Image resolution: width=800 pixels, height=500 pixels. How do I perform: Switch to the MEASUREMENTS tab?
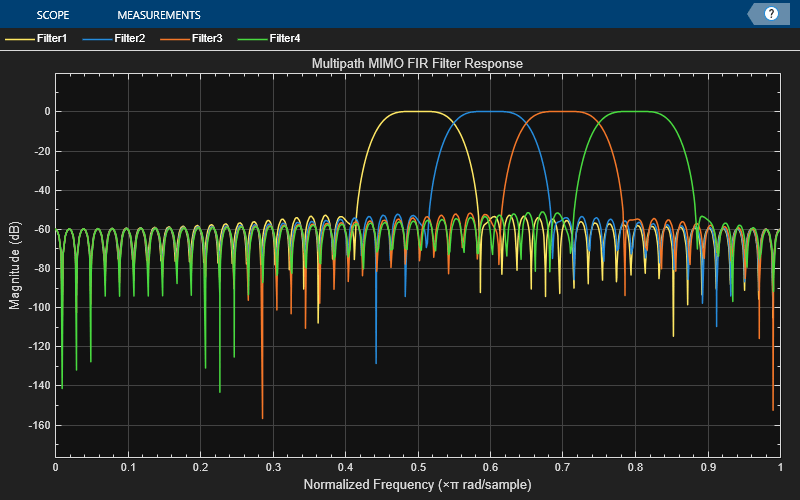point(158,15)
